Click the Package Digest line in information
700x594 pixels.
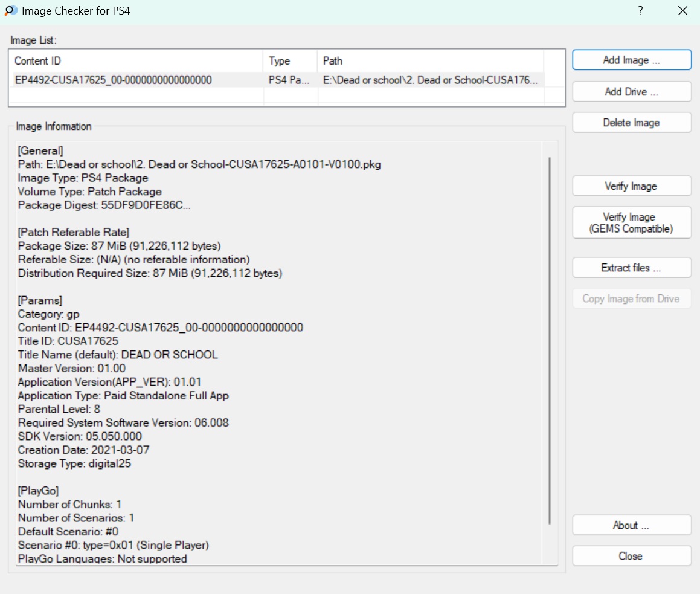pos(104,205)
